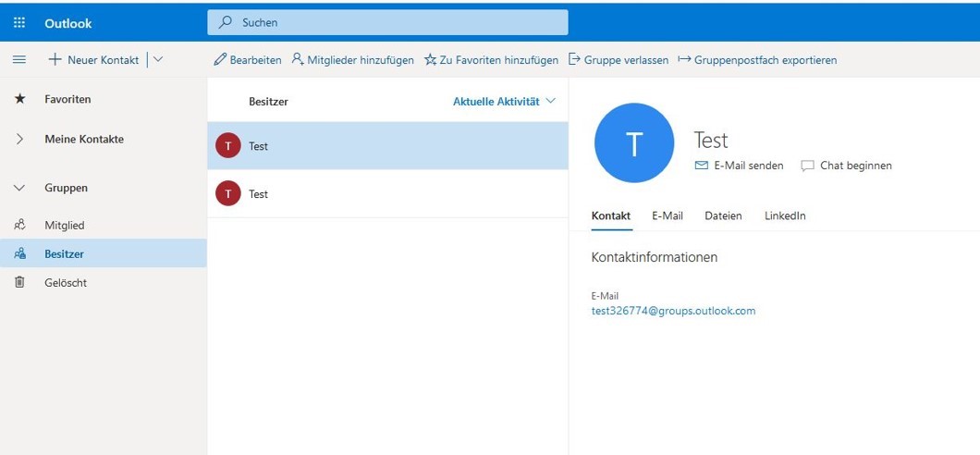This screenshot has height=455, width=980.
Task: Click the Outlook brand title
Action: point(68,23)
